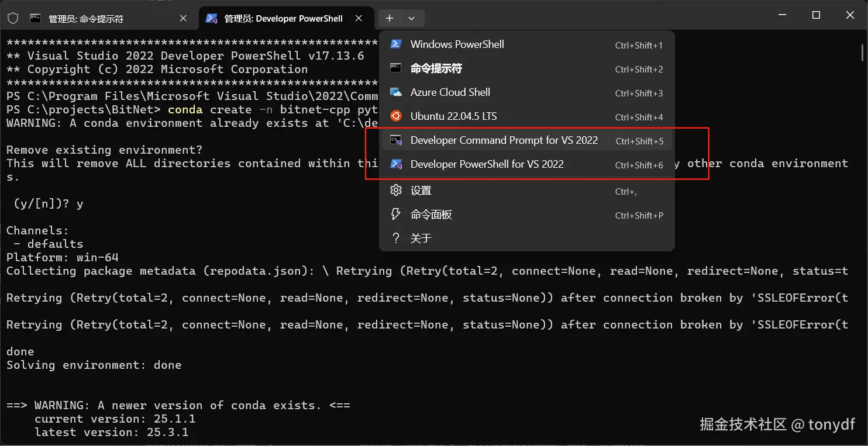Click the Ctrl+Shift+1 shortcut label
The width and height of the screenshot is (868, 446).
point(639,45)
